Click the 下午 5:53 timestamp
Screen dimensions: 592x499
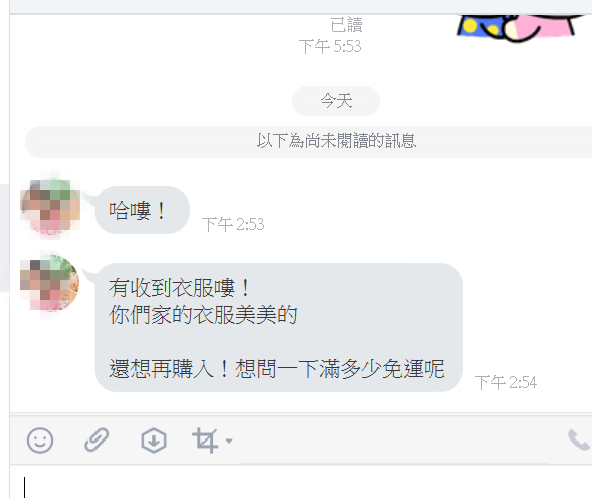coord(330,46)
